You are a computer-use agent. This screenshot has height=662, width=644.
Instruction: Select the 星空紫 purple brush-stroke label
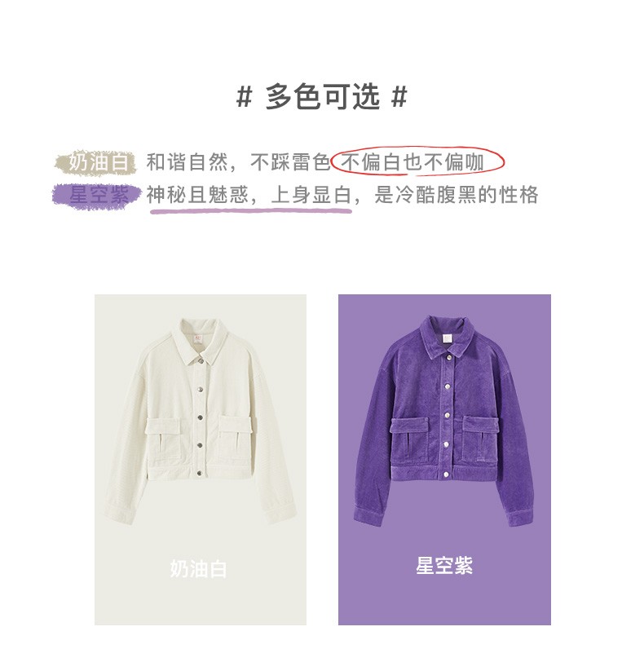(96, 196)
